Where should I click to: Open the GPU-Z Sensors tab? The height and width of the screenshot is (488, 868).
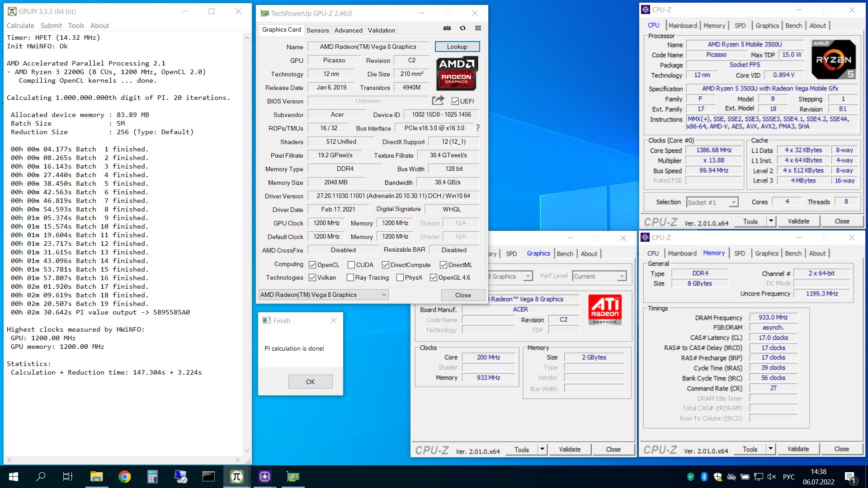(318, 30)
